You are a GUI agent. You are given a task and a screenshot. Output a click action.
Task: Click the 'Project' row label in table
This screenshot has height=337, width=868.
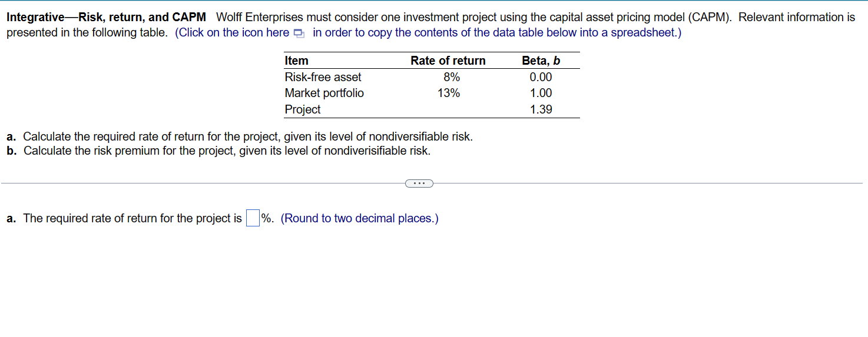pyautogui.click(x=303, y=109)
